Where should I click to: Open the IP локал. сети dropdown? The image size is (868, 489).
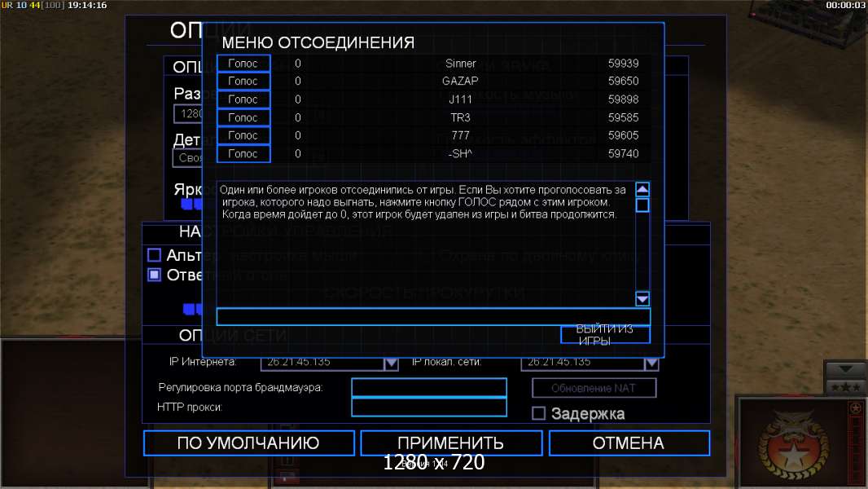pyautogui.click(x=651, y=363)
